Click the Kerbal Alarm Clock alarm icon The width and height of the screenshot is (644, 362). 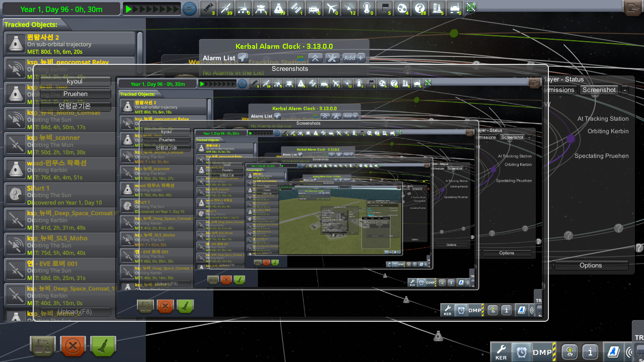(522, 352)
